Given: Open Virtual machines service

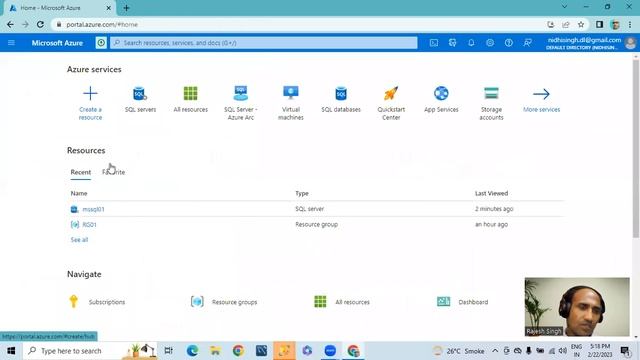Looking at the screenshot, I should (291, 103).
